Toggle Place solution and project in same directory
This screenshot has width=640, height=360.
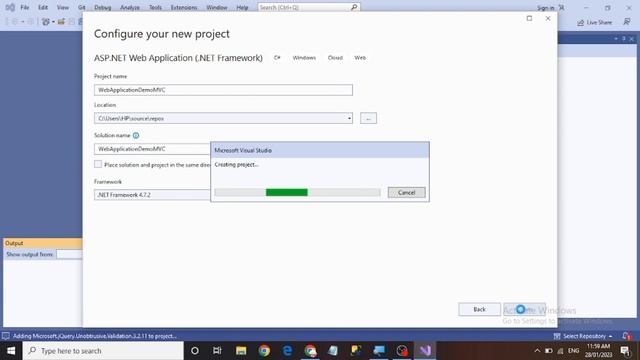point(98,164)
